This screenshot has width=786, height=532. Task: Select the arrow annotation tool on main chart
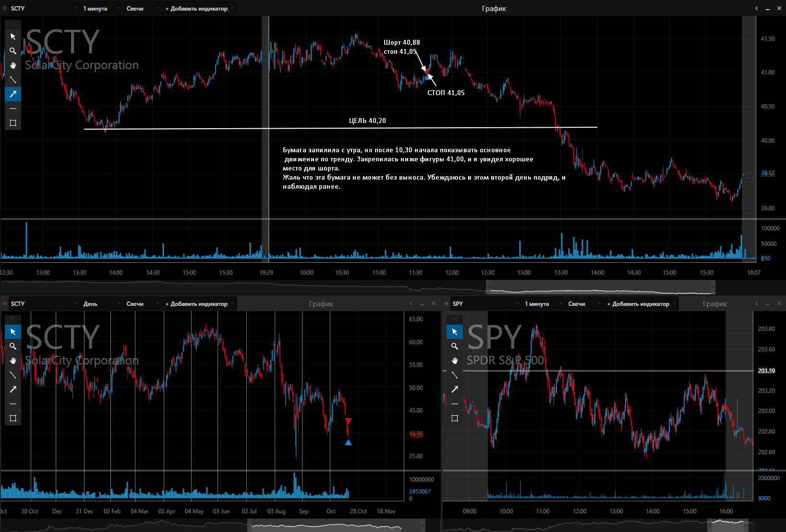pyautogui.click(x=13, y=94)
